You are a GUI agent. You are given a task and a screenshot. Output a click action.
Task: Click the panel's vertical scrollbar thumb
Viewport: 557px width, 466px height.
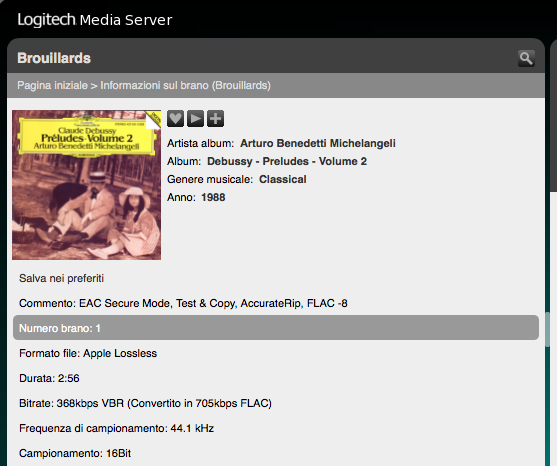click(x=547, y=330)
